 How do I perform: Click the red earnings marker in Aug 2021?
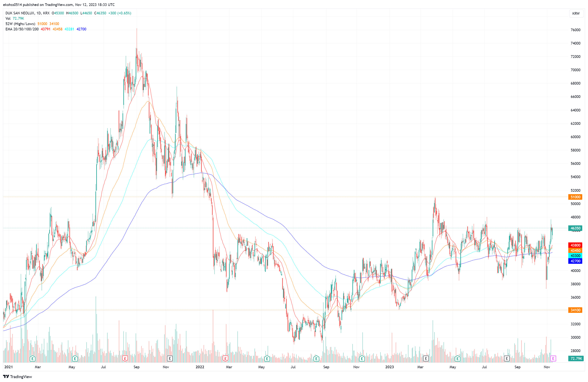coord(125,359)
